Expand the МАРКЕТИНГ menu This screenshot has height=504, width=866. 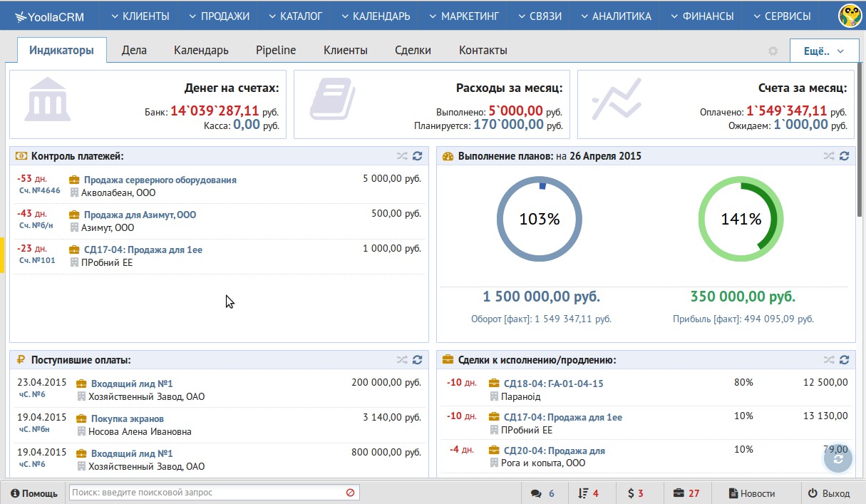coord(464,16)
